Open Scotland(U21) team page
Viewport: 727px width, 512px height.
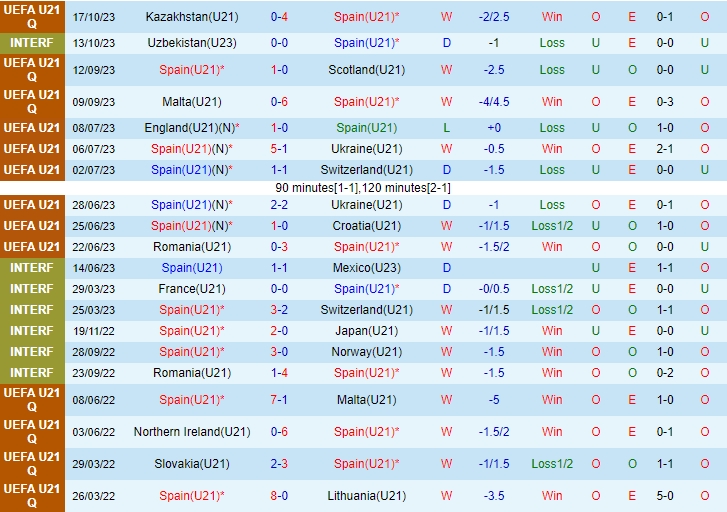[366, 70]
